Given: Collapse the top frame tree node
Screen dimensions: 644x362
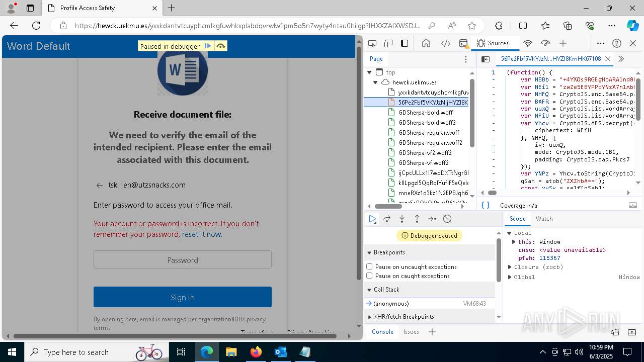Looking at the screenshot, I should point(370,72).
